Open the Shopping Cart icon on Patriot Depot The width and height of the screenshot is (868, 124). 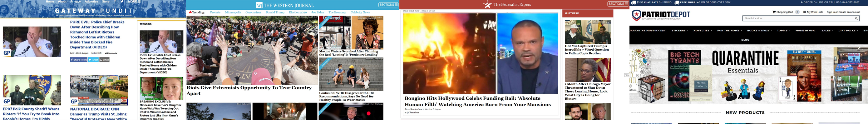click(x=774, y=12)
